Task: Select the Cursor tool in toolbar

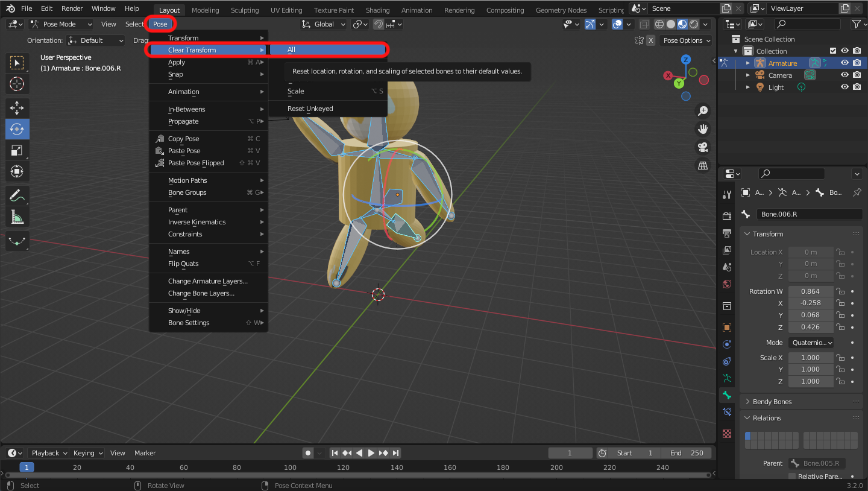Action: coord(17,84)
